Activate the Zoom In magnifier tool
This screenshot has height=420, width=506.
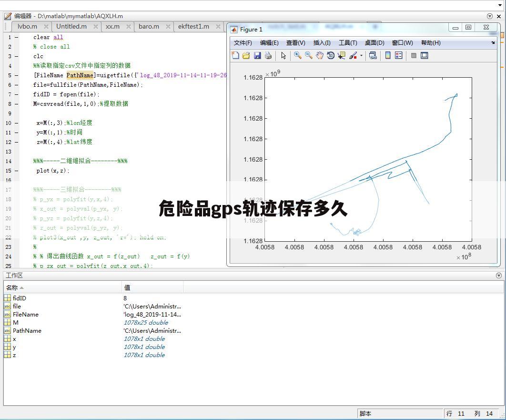click(x=297, y=55)
